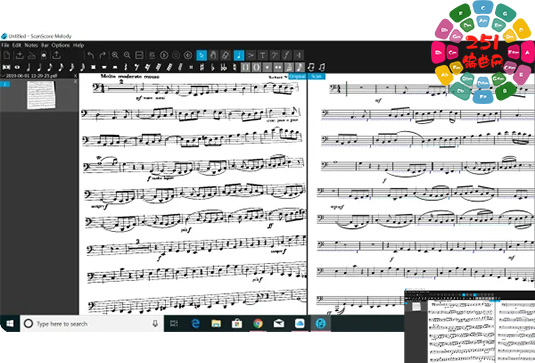535x363 pixels.
Task: Open Chrome from the taskbar
Action: coord(258,323)
